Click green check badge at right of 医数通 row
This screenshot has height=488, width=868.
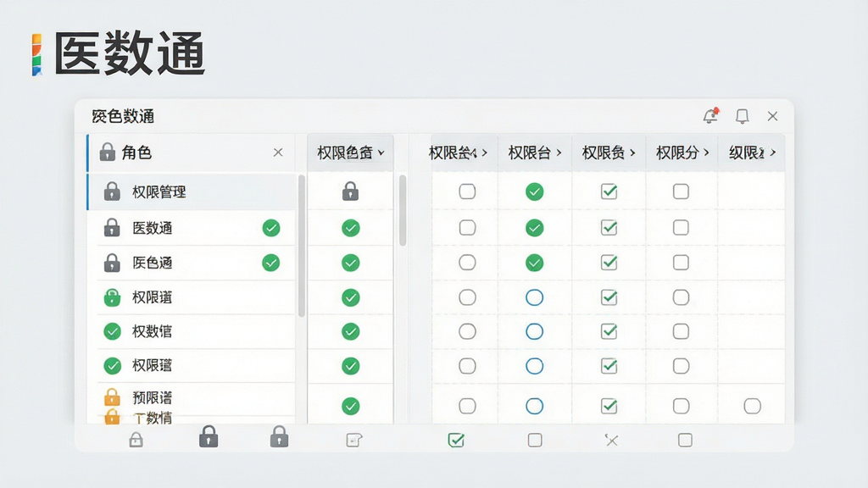click(x=270, y=227)
